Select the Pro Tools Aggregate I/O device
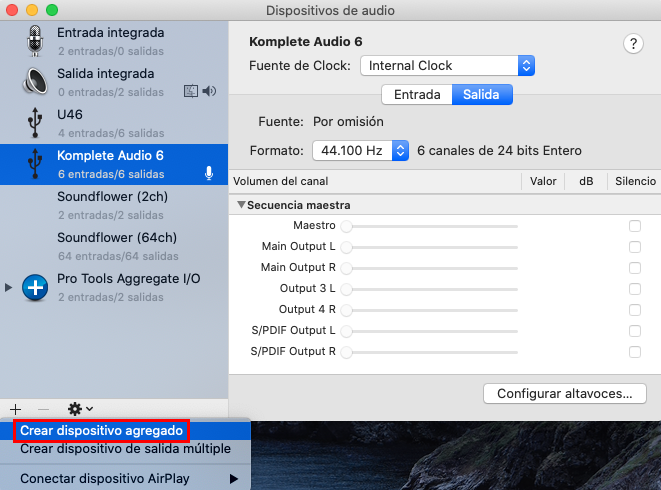 point(114,288)
